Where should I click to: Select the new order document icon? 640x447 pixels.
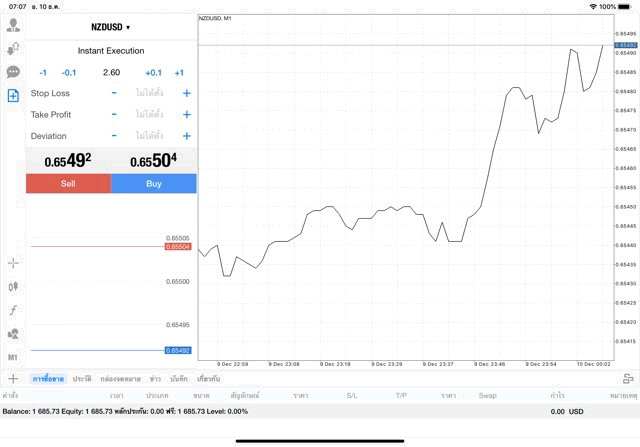click(13, 96)
